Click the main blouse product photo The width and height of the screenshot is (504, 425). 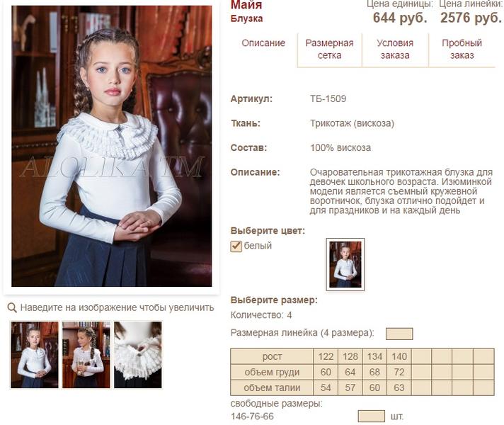pyautogui.click(x=112, y=146)
